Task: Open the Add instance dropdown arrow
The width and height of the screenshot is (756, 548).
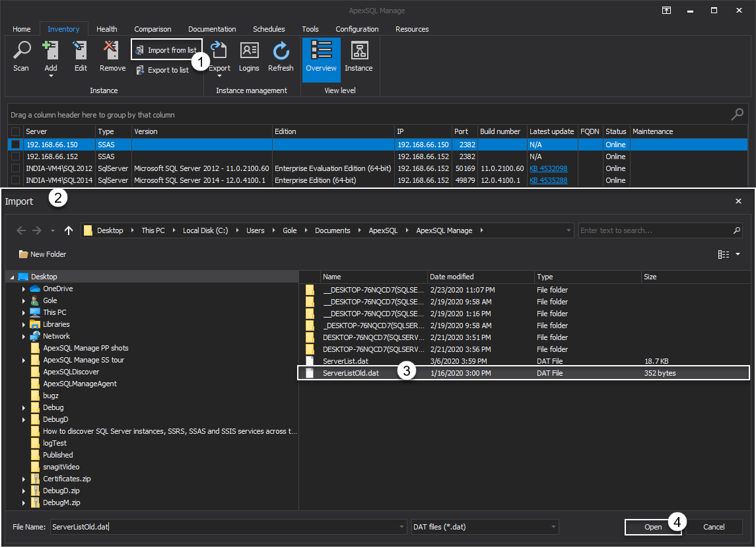Action: (51, 76)
